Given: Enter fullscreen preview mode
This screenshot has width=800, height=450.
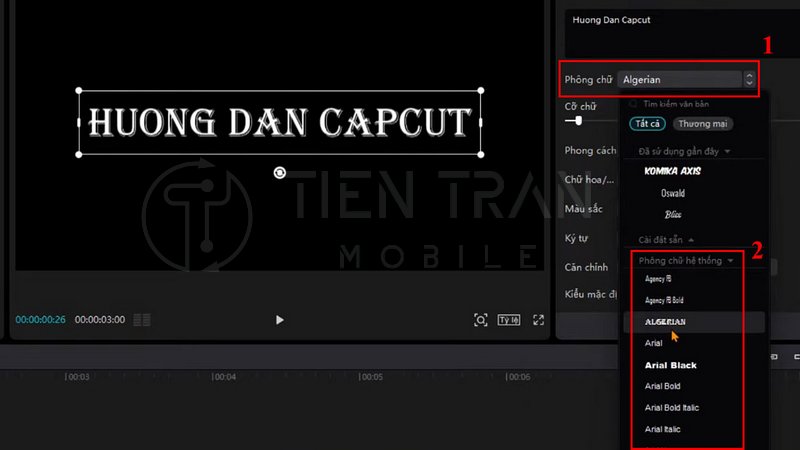Looking at the screenshot, I should pos(538,320).
